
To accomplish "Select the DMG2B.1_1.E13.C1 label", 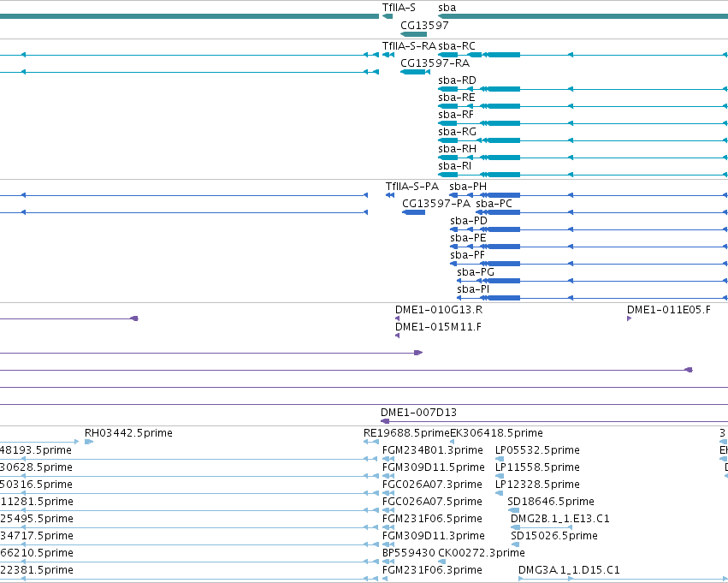I will (560, 520).
